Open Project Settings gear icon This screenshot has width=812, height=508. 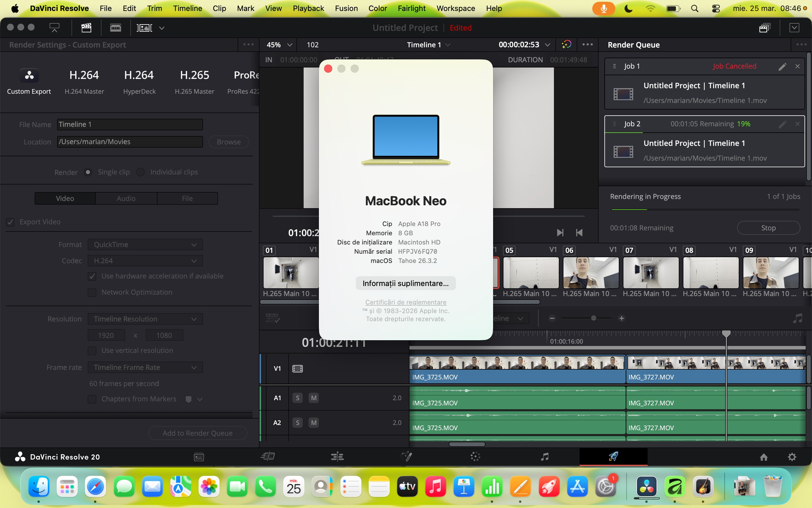coord(792,457)
